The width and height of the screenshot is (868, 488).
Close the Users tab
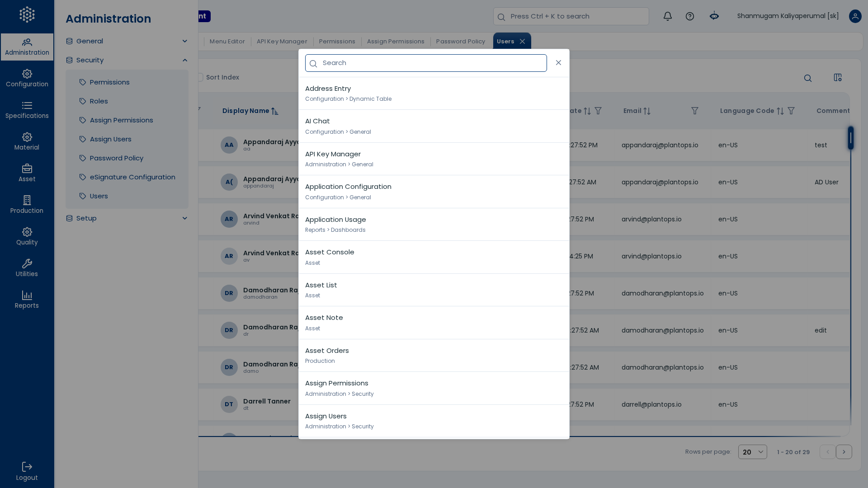[523, 42]
